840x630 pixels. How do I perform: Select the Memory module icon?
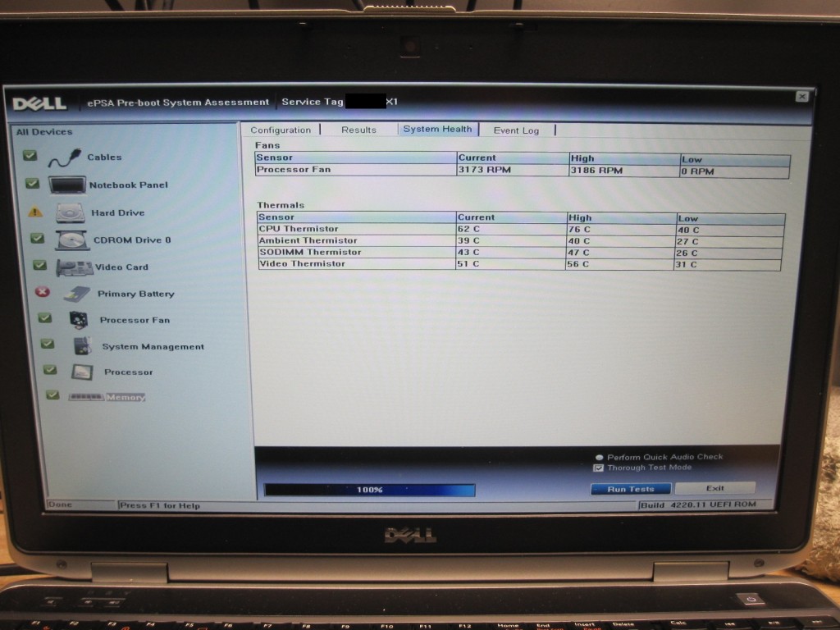tap(86, 397)
